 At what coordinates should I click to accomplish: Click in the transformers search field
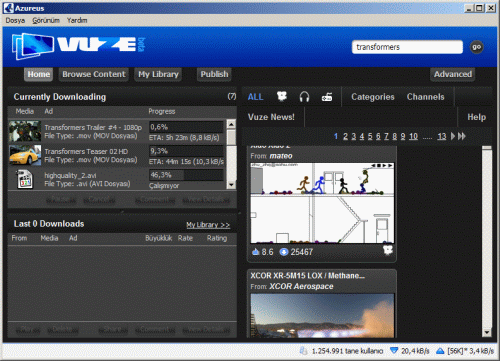tap(407, 47)
